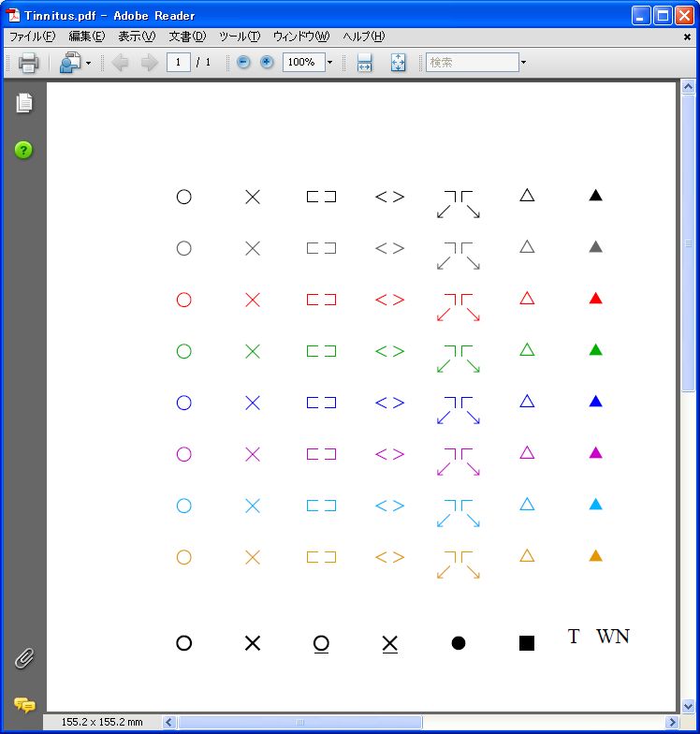Click the horizontal scrollbar left arrow

click(x=169, y=722)
